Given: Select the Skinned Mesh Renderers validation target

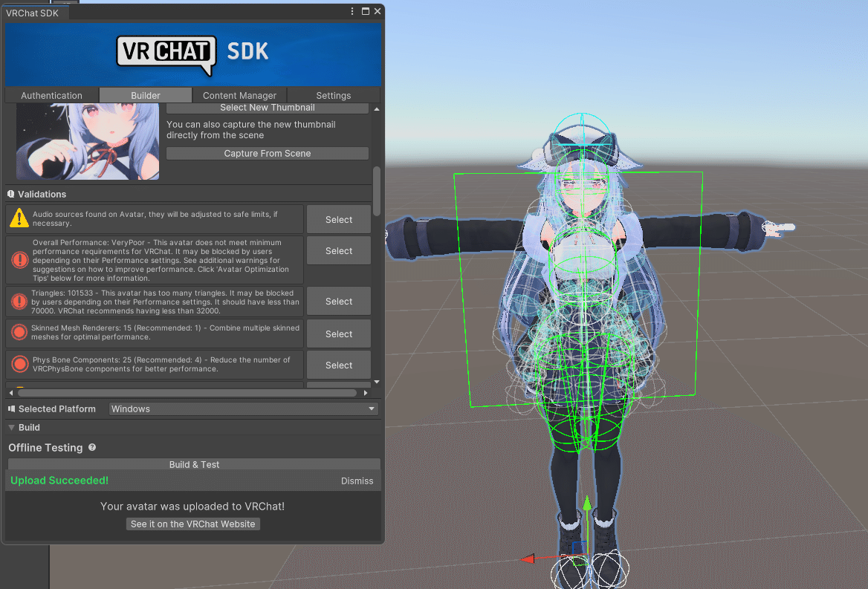Looking at the screenshot, I should coord(339,334).
